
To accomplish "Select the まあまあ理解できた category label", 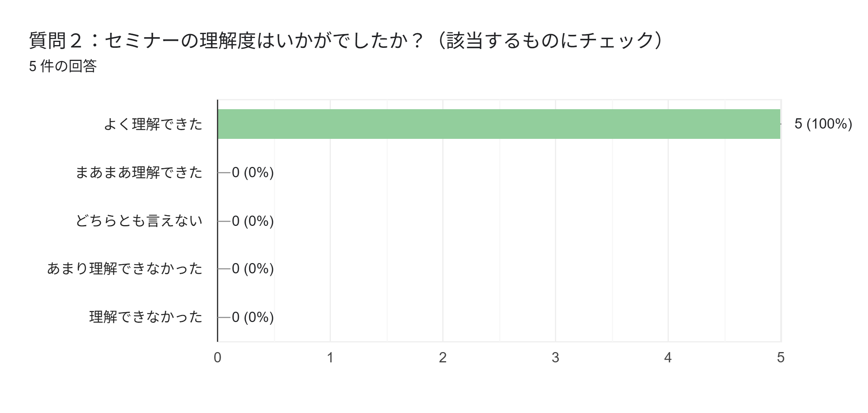I will tap(139, 172).
